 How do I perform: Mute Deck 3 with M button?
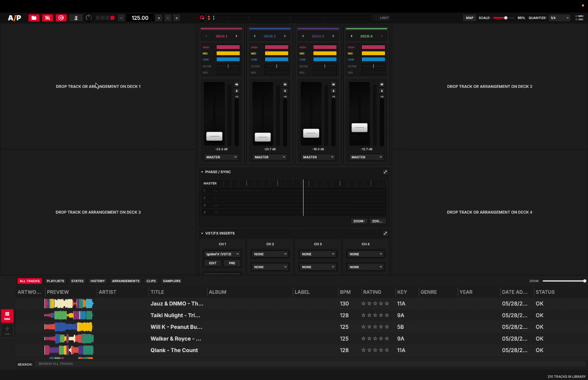[334, 84]
